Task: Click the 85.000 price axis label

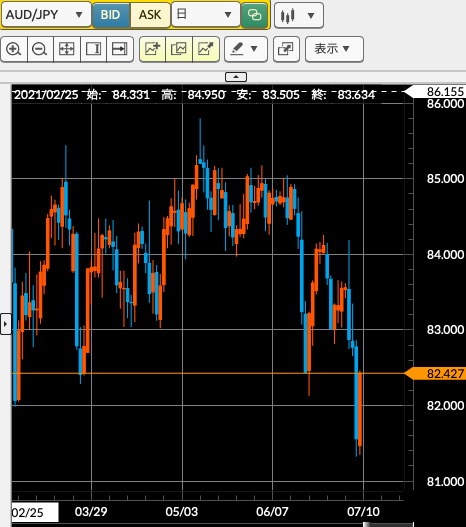Action: 445,178
